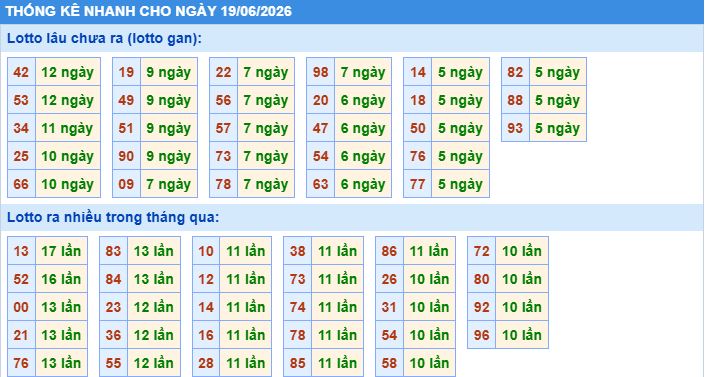
Task: Select lotto number 57 in the gan table
Action: 223,128
